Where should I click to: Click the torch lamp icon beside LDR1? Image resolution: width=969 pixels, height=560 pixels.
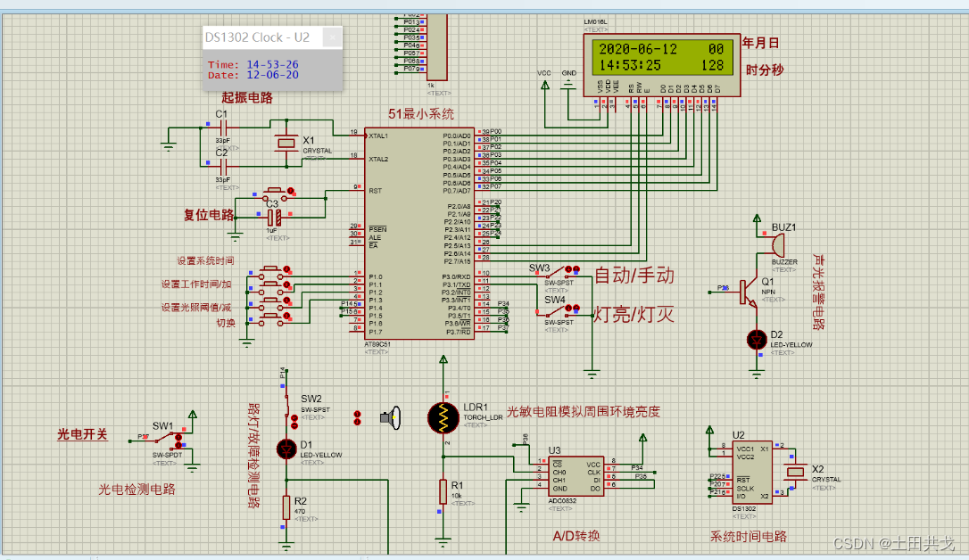pyautogui.click(x=391, y=418)
